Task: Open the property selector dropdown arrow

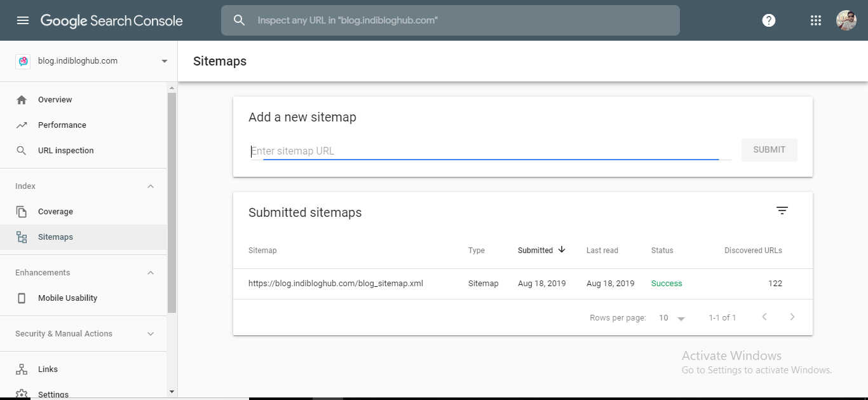Action: 165,61
